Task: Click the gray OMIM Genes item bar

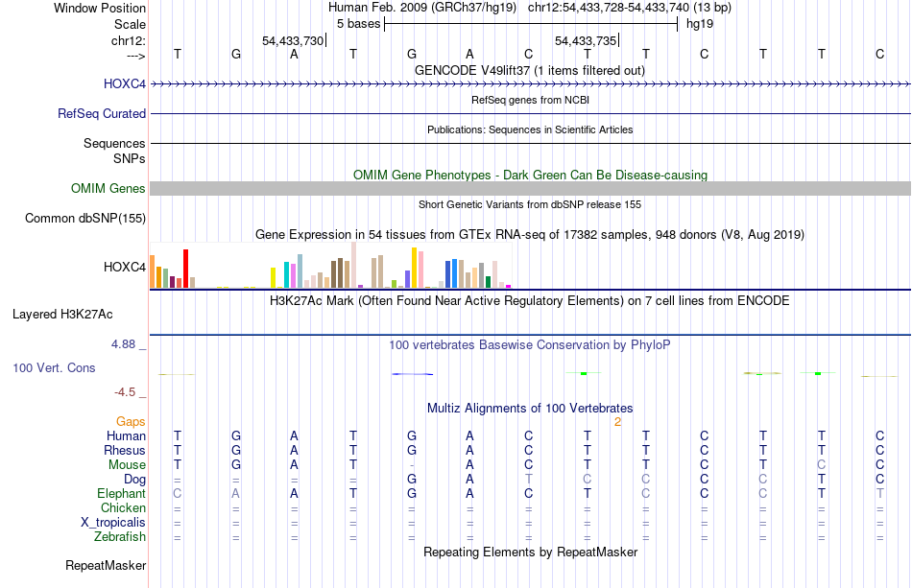Action: click(530, 188)
